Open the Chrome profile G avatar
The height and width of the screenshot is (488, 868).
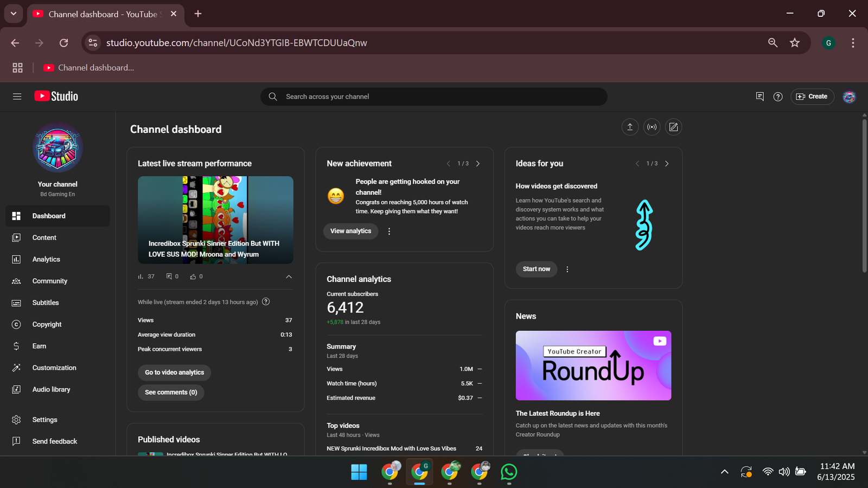[x=828, y=43]
